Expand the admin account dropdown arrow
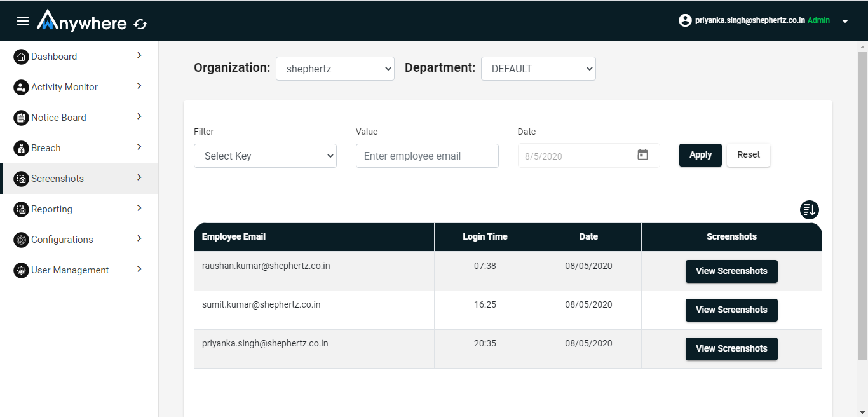 tap(844, 21)
